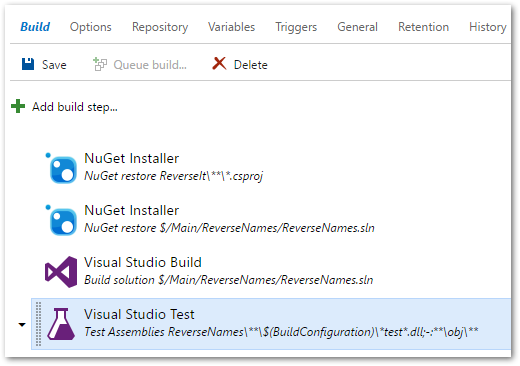Click the Queue build icon
The image size is (520, 366).
pyautogui.click(x=100, y=64)
